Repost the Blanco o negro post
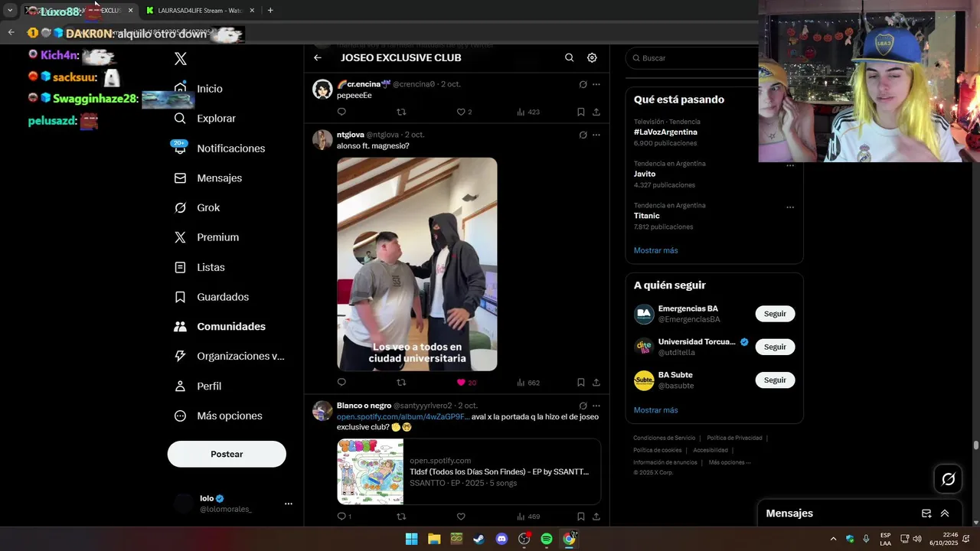Screen dimensions: 980x551 (x=401, y=517)
